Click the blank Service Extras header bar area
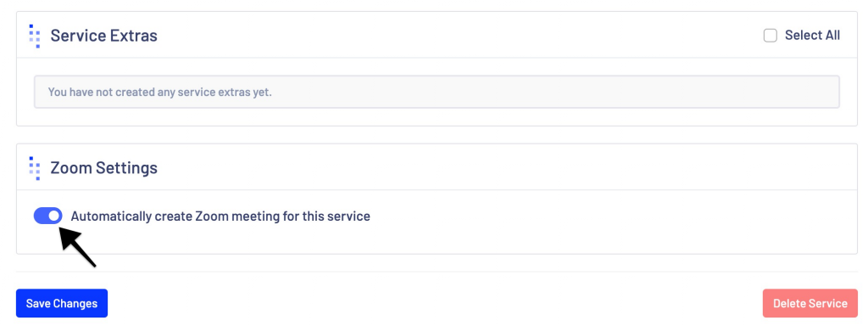 [x=459, y=36]
